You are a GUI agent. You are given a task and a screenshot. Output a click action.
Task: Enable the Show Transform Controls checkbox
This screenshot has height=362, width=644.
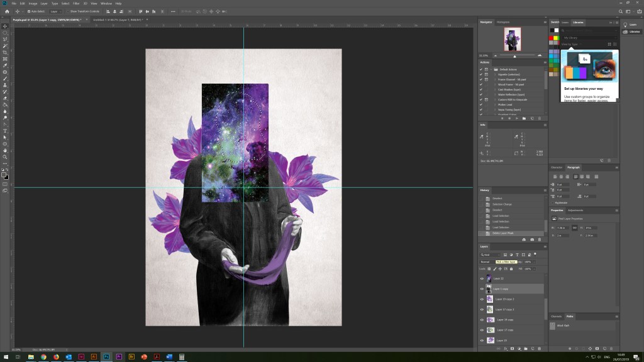[67, 11]
